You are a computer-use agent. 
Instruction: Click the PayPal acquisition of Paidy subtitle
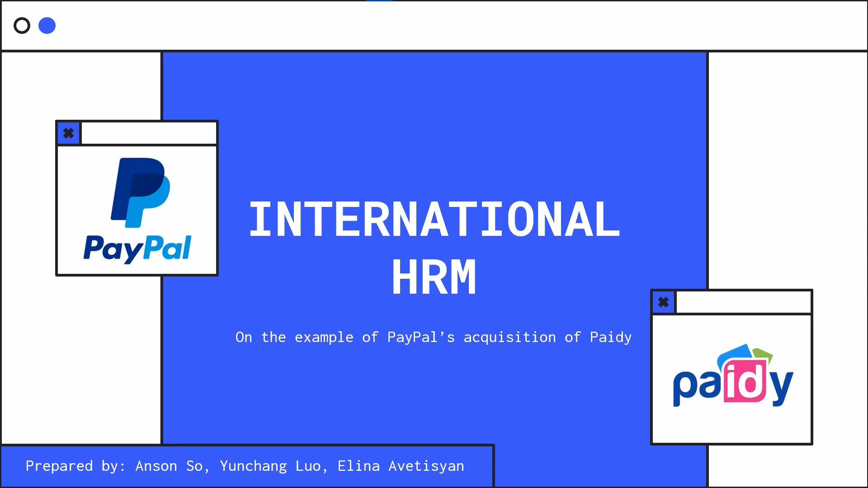[x=433, y=337]
